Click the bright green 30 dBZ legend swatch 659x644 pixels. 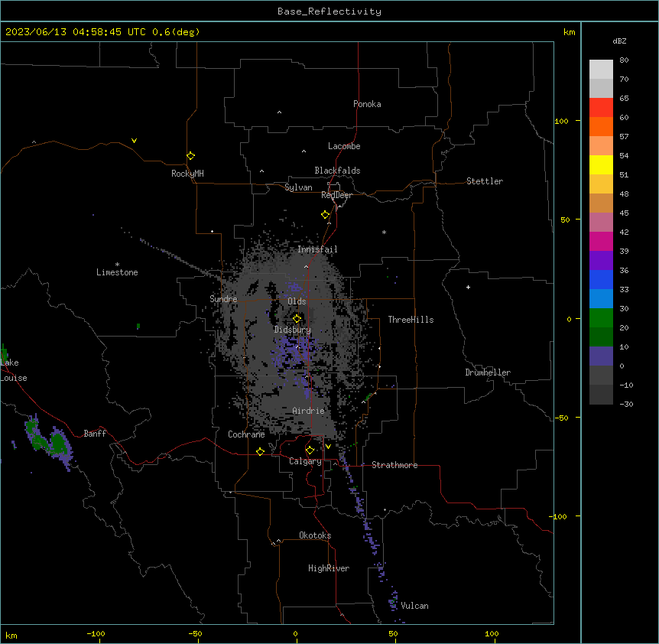[x=601, y=318]
